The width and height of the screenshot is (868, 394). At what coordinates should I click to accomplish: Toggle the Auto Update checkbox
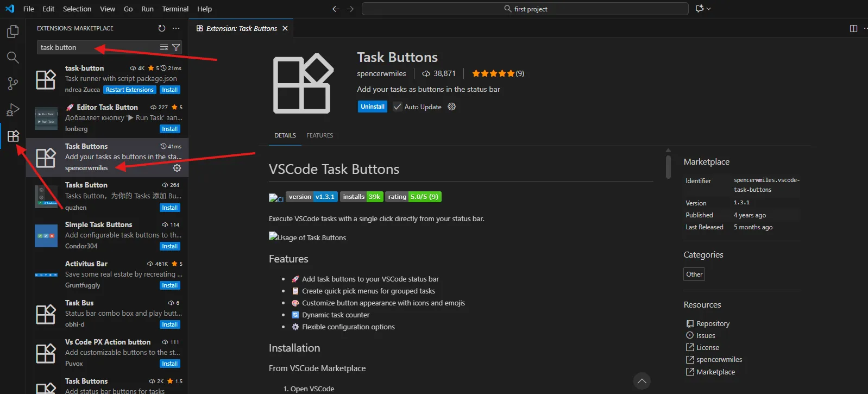pyautogui.click(x=398, y=107)
